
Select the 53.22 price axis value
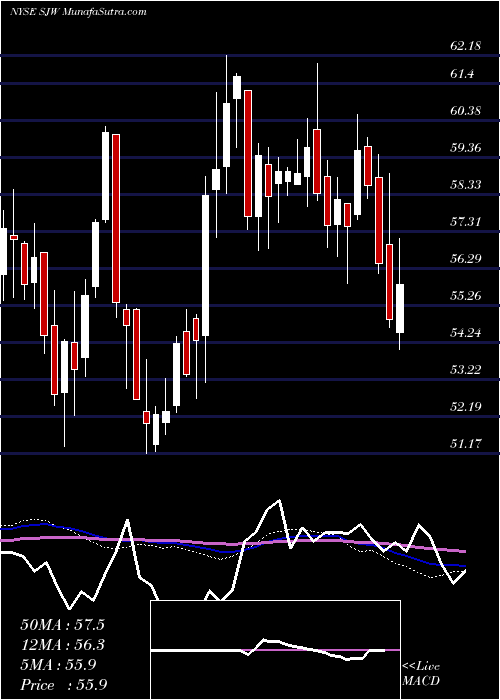tap(466, 370)
